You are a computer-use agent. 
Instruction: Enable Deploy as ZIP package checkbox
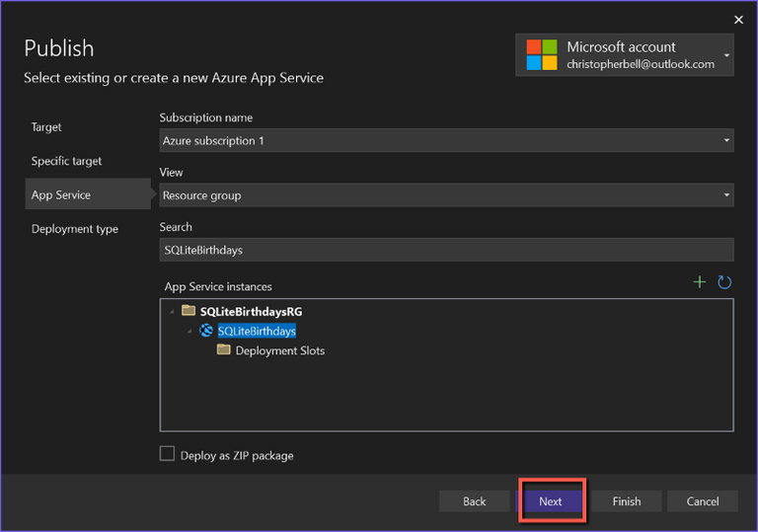click(168, 455)
